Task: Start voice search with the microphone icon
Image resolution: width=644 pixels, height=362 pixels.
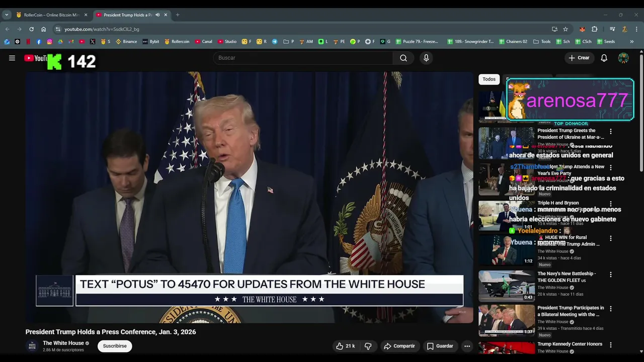Action: pos(426,58)
